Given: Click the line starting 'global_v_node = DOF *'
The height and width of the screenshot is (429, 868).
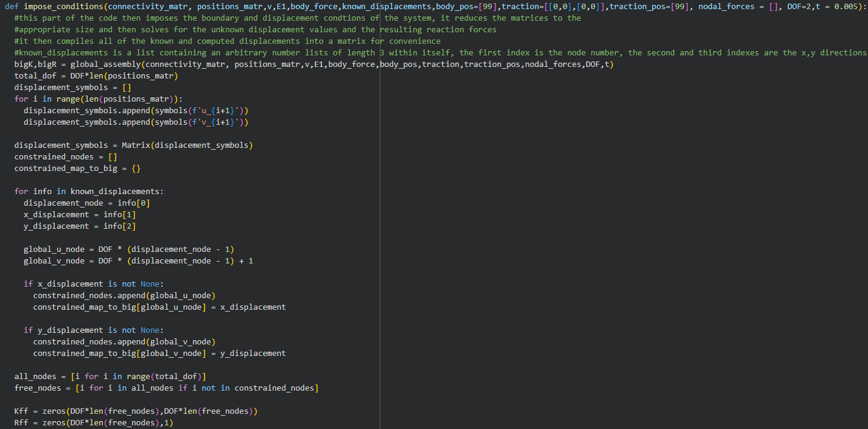Looking at the screenshot, I should [138, 261].
